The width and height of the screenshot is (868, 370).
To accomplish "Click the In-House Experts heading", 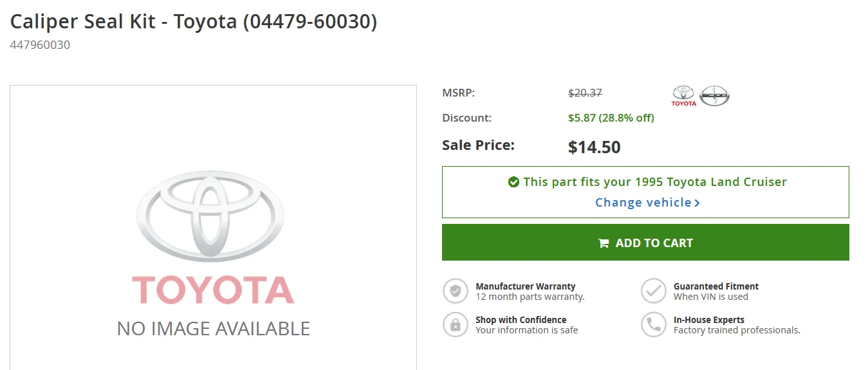I will coord(709,320).
